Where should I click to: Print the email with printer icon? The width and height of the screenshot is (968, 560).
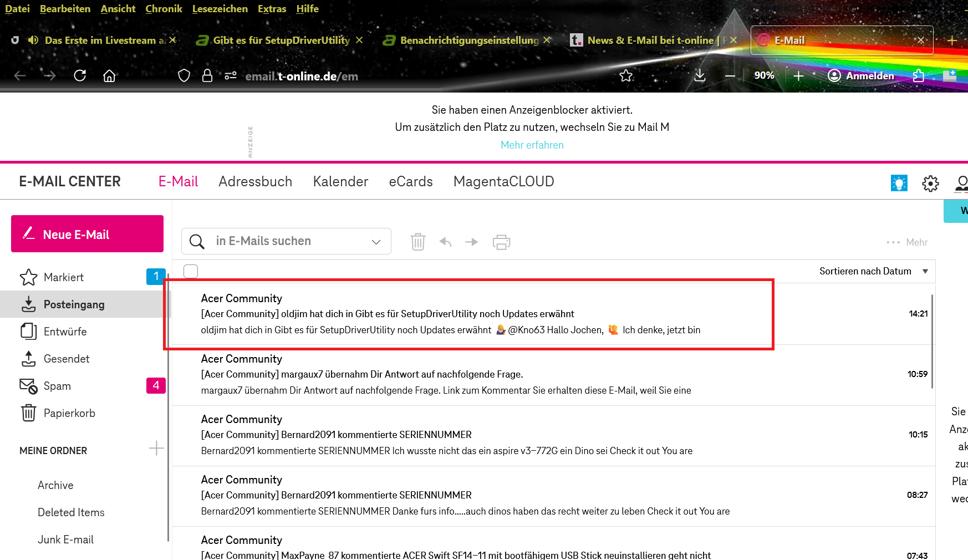pos(501,242)
